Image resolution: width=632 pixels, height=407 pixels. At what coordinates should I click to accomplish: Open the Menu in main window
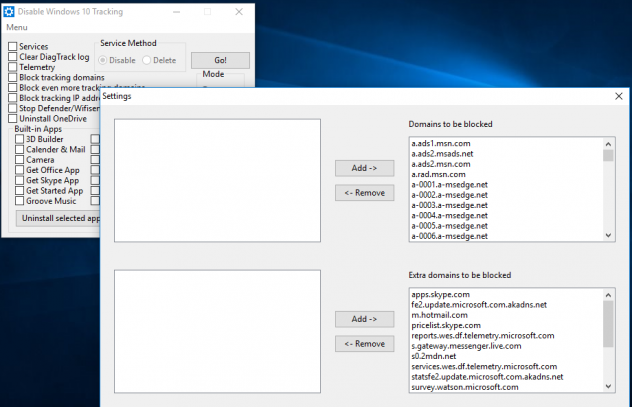17,27
